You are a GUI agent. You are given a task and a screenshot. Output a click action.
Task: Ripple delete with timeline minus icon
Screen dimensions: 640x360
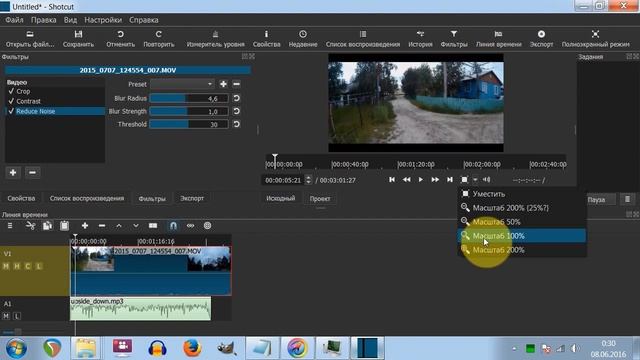(x=102, y=226)
